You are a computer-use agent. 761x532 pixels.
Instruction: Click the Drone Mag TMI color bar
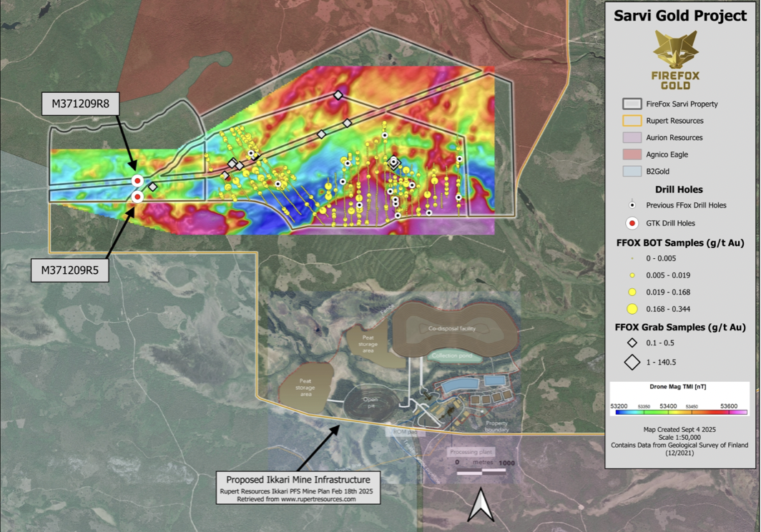681,412
